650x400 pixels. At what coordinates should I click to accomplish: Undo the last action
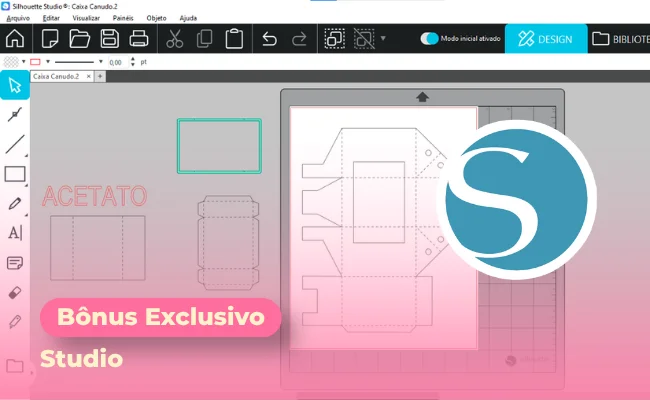click(x=269, y=39)
